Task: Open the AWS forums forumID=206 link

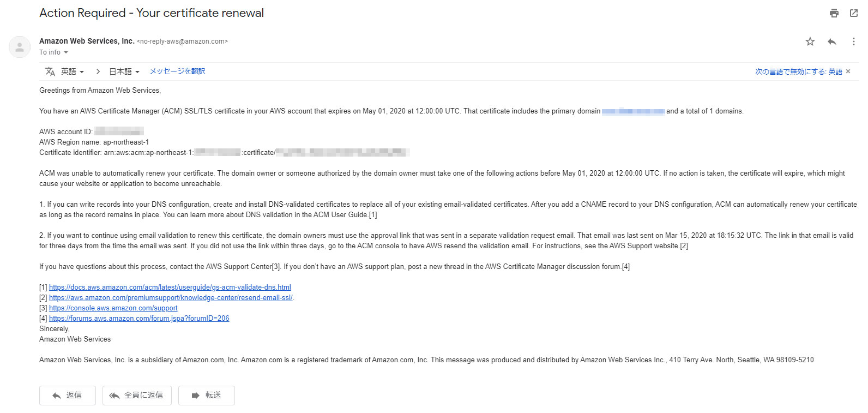Action: (x=139, y=319)
